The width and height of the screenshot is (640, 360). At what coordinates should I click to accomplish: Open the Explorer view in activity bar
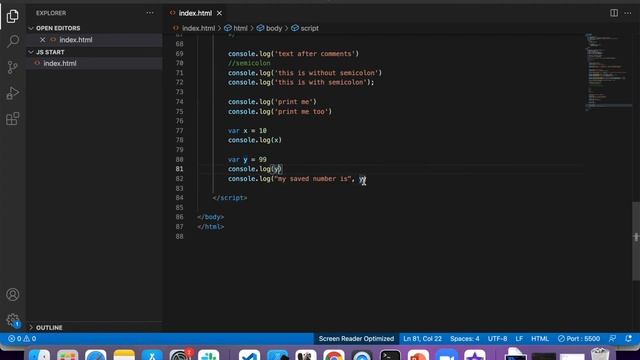point(13,16)
